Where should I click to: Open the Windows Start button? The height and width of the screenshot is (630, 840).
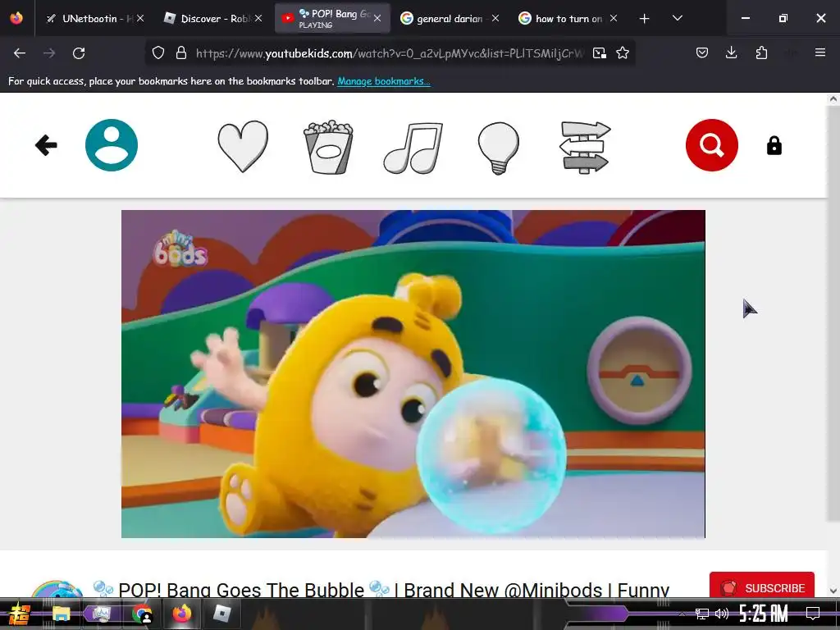[x=19, y=614]
